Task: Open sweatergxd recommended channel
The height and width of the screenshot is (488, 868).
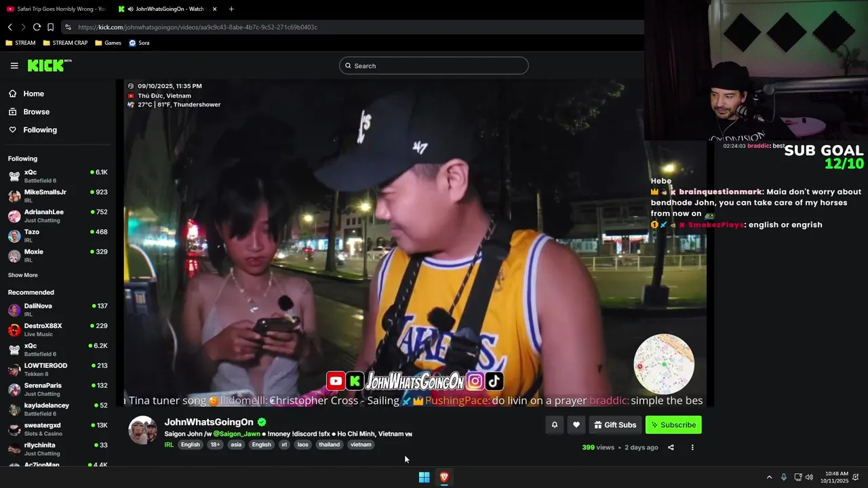Action: [58, 429]
